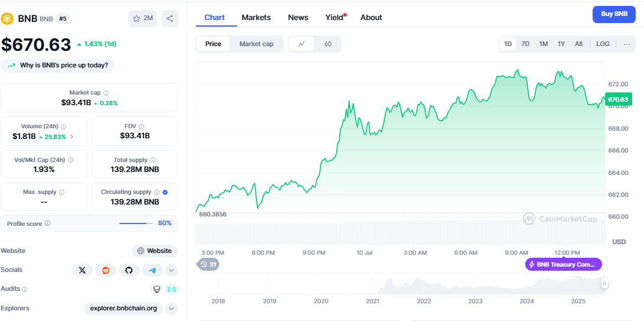Click the USD currency label on chart
This screenshot has width=644, height=321.
619,242
